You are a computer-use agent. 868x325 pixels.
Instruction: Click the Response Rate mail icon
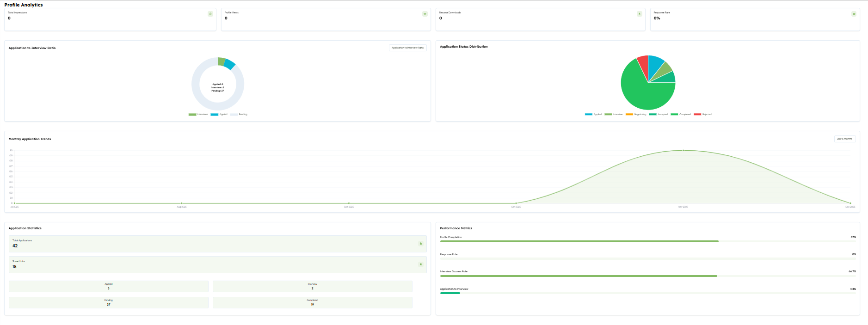pyautogui.click(x=854, y=14)
